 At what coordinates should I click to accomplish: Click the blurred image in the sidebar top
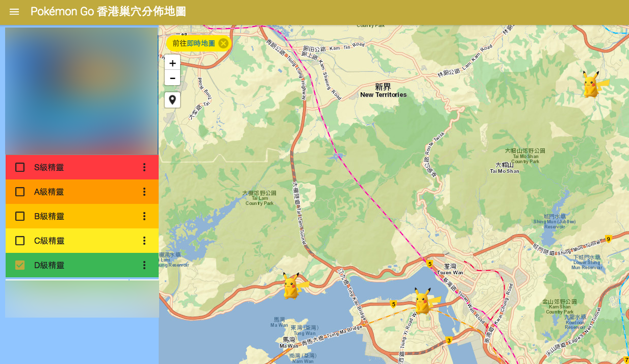click(82, 91)
